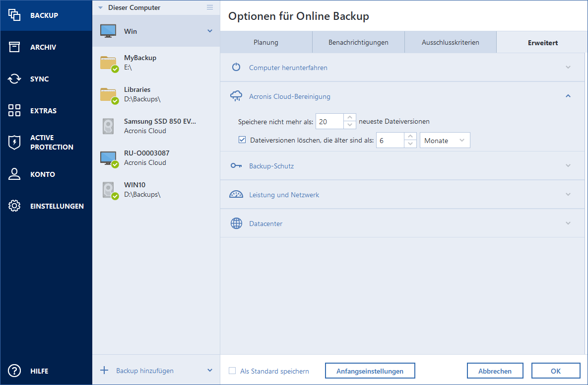Click the Hilfe question mark icon

pos(14,371)
